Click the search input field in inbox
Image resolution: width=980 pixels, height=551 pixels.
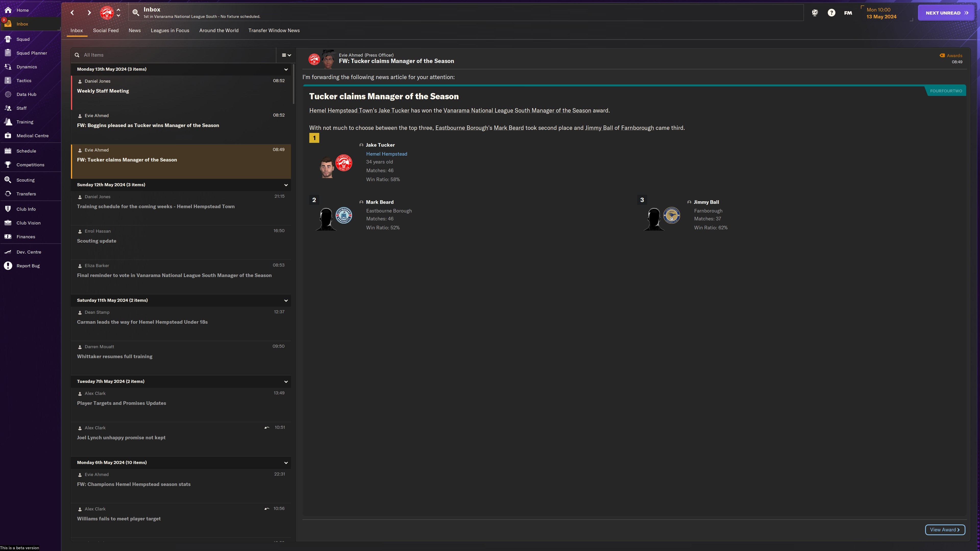pyautogui.click(x=178, y=55)
